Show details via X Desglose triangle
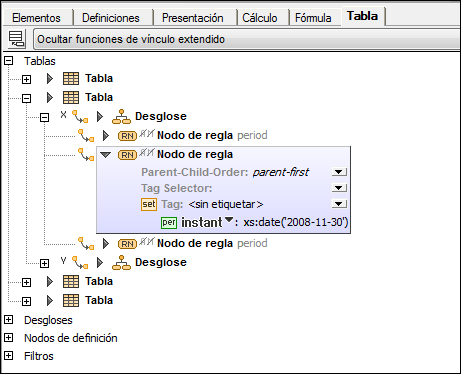 [x=100, y=116]
